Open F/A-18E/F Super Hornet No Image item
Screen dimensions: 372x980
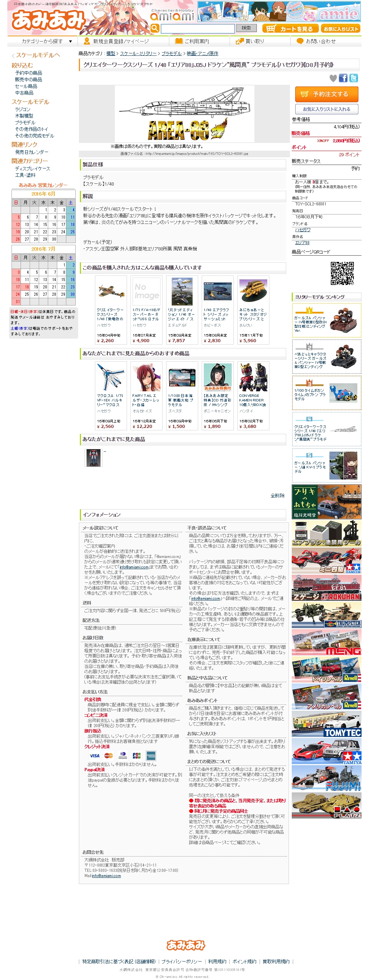[146, 292]
